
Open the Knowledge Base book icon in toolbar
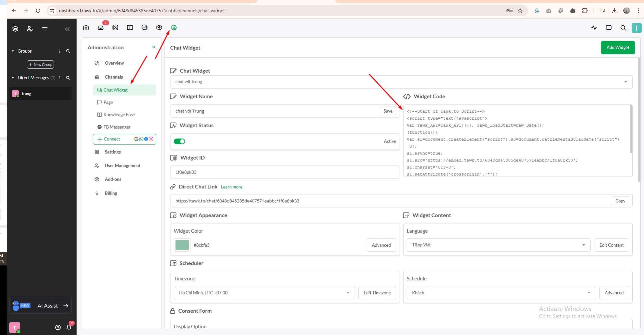pos(130,28)
